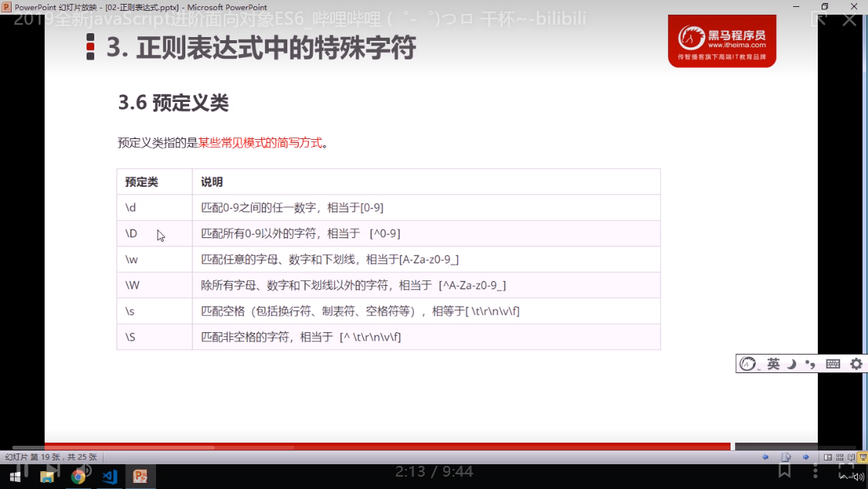Viewport: 868px width, 489px height.
Task: Go to previous slide arrow in status bar
Action: (x=765, y=457)
